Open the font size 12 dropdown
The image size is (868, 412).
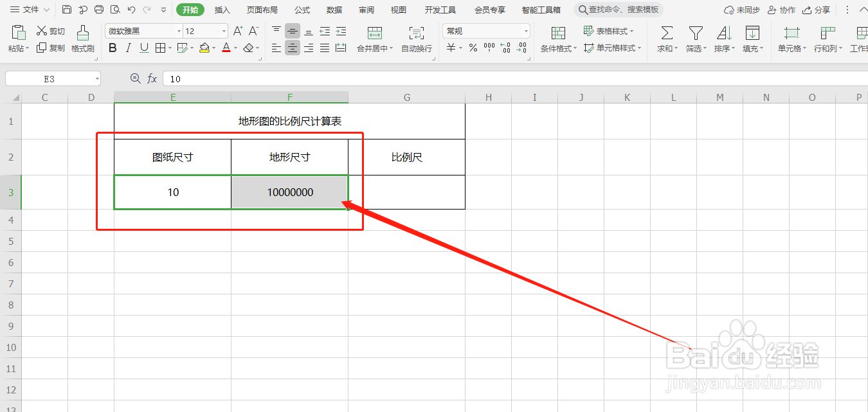click(224, 31)
